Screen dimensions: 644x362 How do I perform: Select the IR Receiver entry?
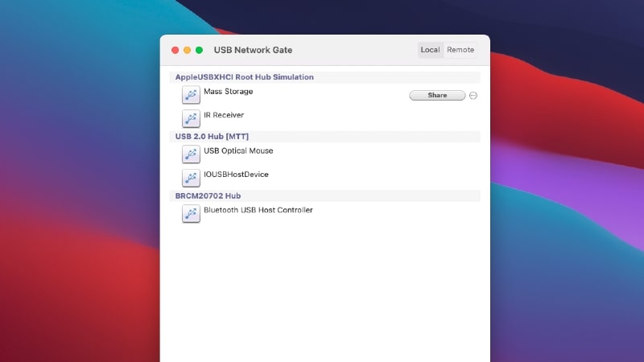click(224, 115)
